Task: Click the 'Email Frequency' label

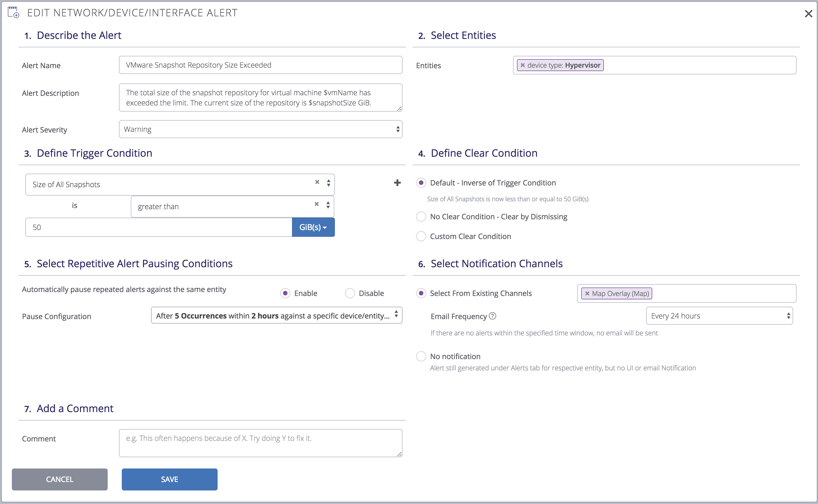Action: (459, 316)
